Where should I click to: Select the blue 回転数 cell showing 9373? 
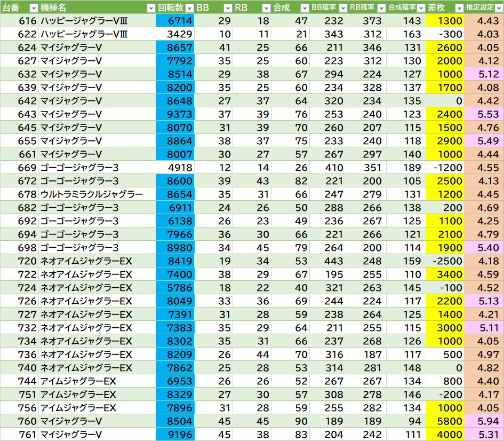click(x=175, y=114)
